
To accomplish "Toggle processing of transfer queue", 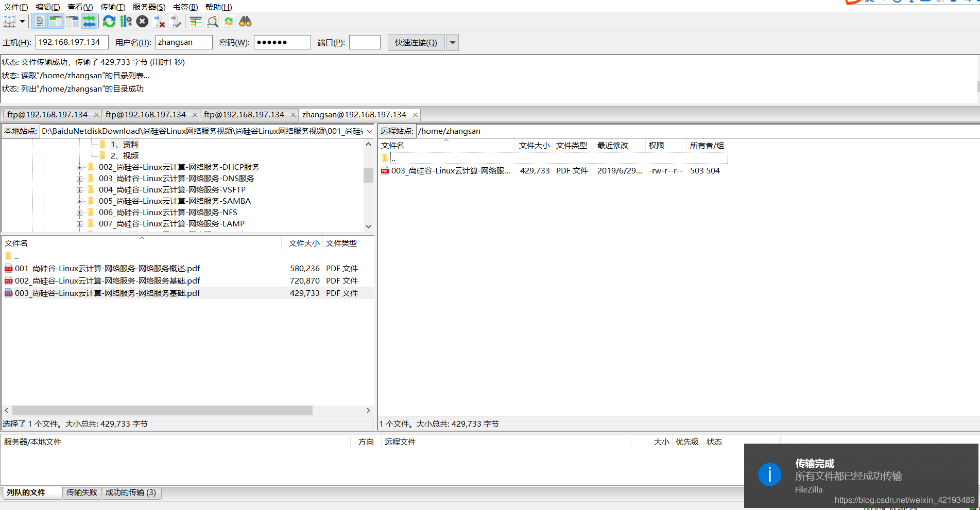I will [x=126, y=22].
